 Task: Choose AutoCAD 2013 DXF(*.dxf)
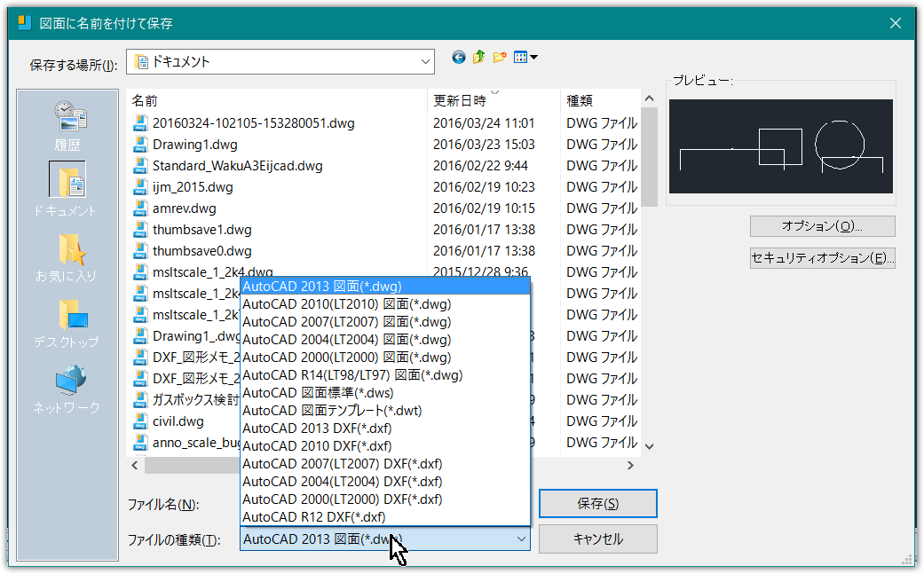pos(385,428)
